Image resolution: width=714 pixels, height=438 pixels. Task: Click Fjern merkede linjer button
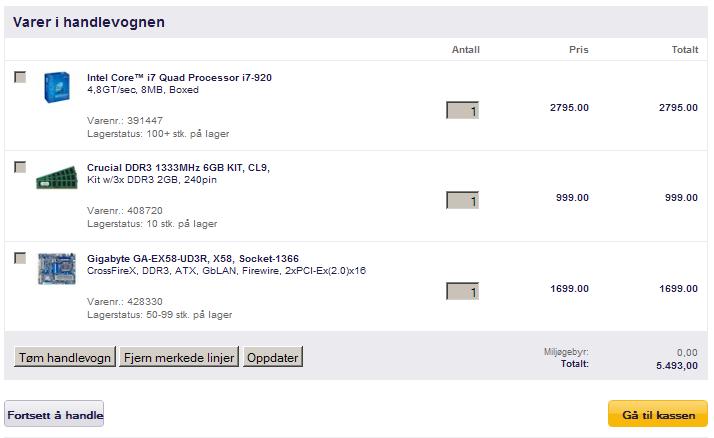pyautogui.click(x=179, y=357)
